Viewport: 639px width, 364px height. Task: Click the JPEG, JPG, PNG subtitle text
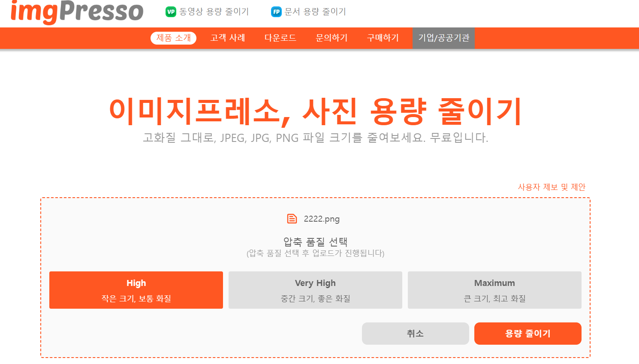click(315, 138)
